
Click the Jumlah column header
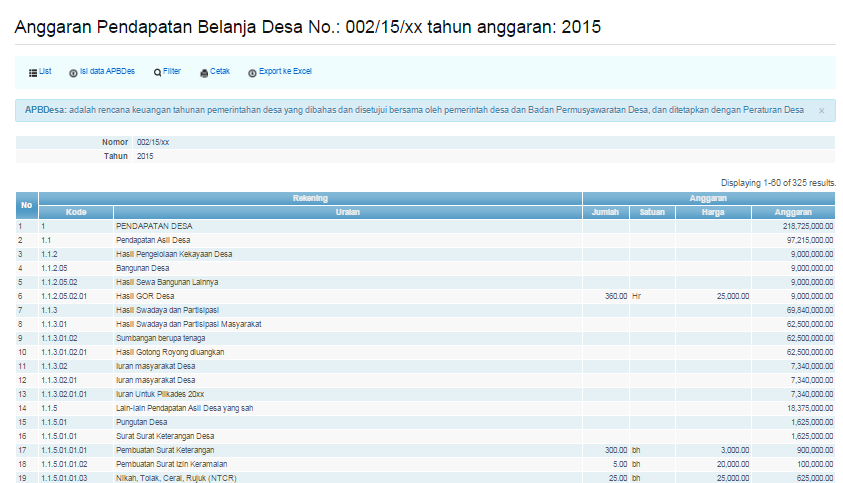coord(604,212)
